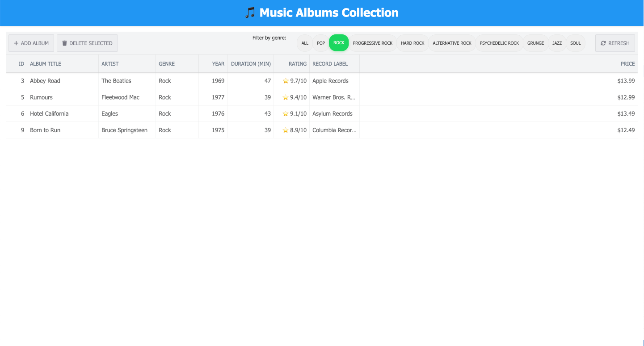The height and width of the screenshot is (346, 644).
Task: Click the 9.7/10 rating value
Action: tap(299, 81)
